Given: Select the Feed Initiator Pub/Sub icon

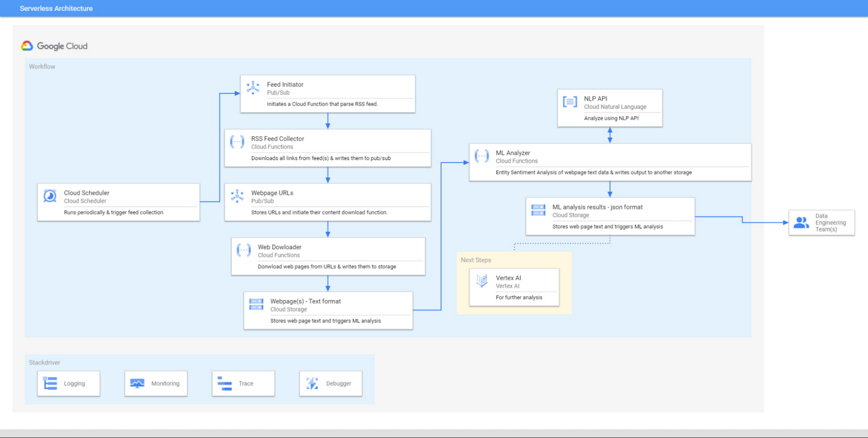Looking at the screenshot, I should [253, 87].
